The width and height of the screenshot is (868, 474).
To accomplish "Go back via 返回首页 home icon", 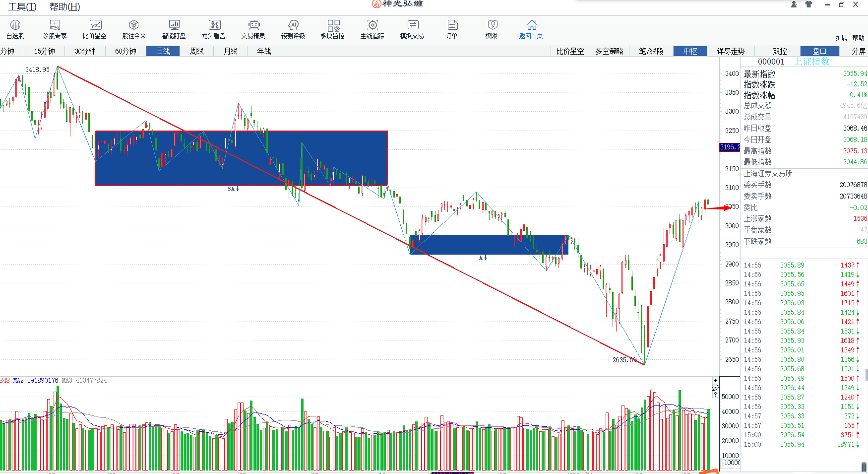I will click(531, 29).
